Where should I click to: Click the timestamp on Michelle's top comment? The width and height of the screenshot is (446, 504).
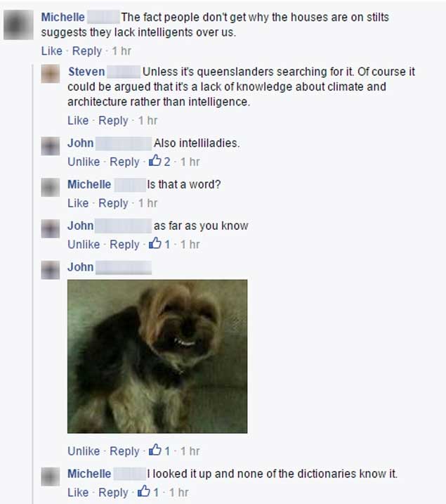point(122,51)
